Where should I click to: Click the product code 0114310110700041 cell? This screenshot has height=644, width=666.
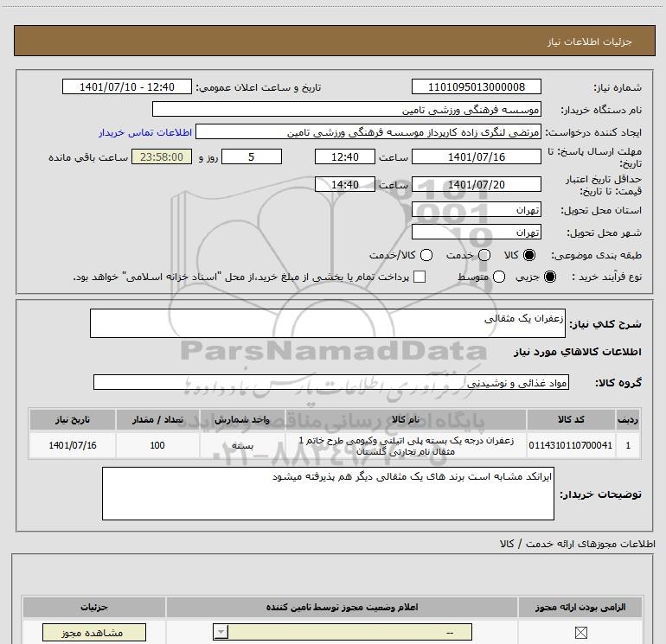pyautogui.click(x=571, y=445)
